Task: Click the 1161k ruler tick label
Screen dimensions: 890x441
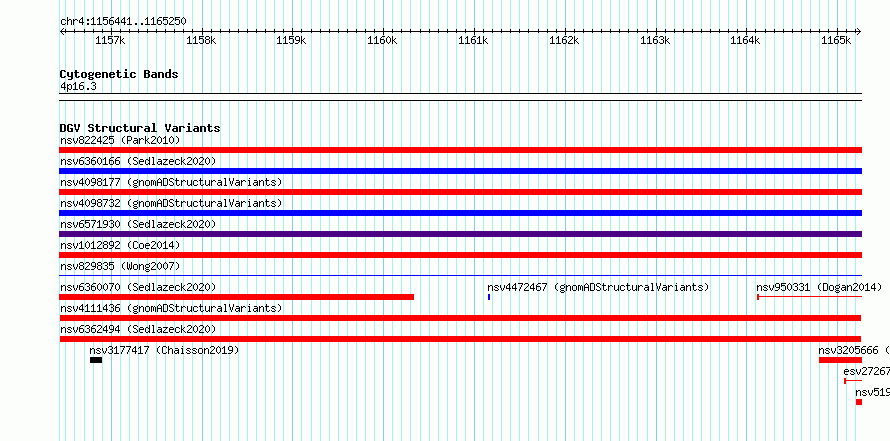Action: coord(473,41)
